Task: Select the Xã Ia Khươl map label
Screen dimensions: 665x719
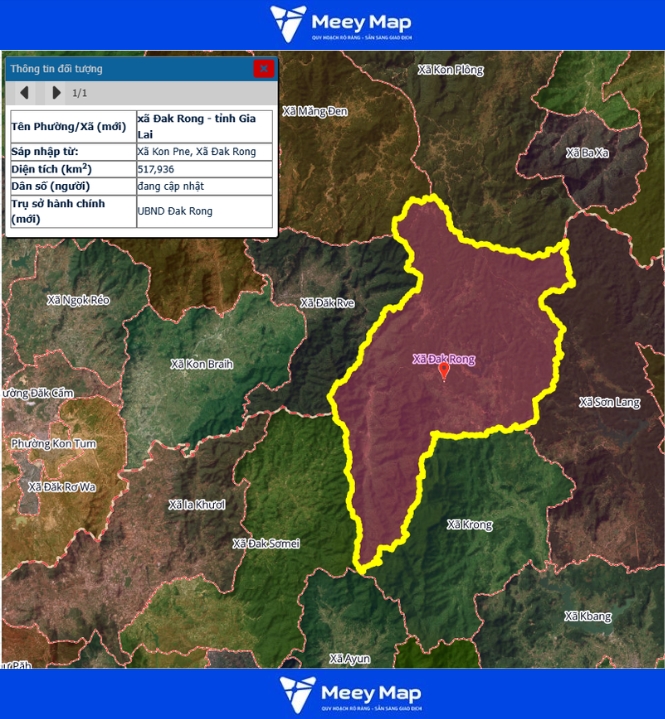Action: 197,504
